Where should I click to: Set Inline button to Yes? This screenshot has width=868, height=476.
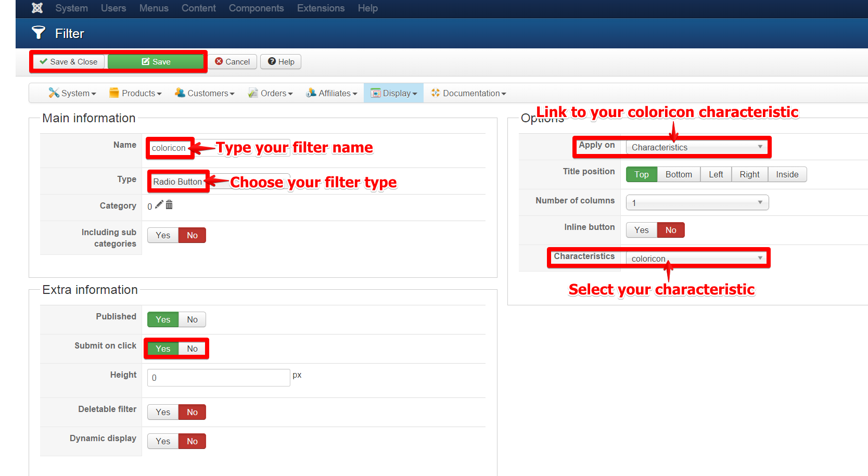(641, 230)
